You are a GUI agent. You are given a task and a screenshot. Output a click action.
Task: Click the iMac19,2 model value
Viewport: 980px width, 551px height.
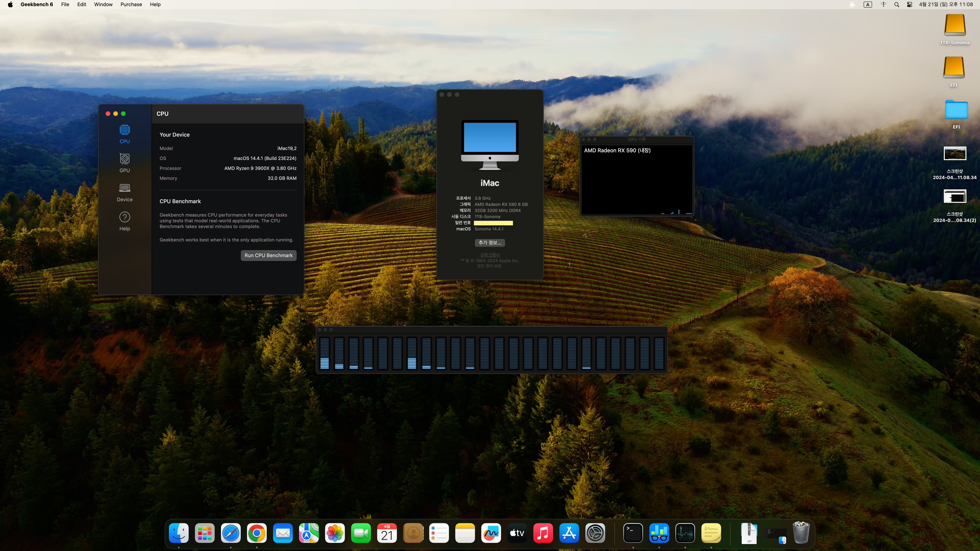287,148
